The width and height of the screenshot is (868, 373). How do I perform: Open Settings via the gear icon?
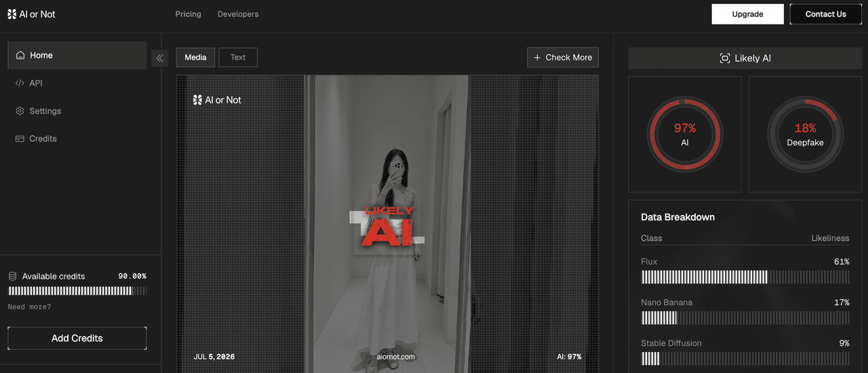pyautogui.click(x=20, y=111)
